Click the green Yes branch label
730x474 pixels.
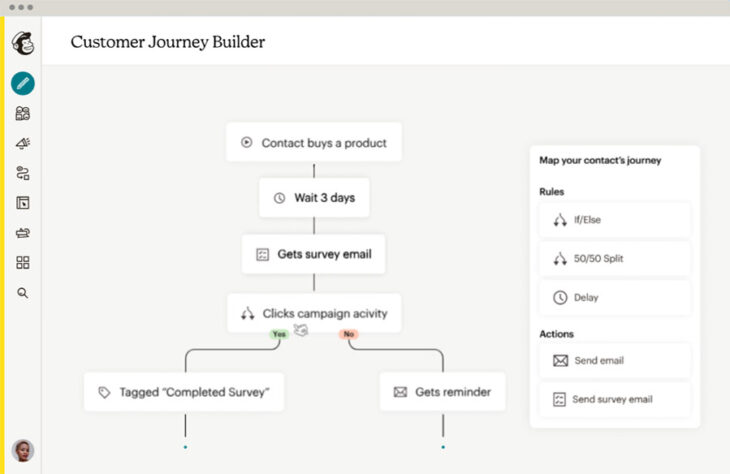point(278,334)
